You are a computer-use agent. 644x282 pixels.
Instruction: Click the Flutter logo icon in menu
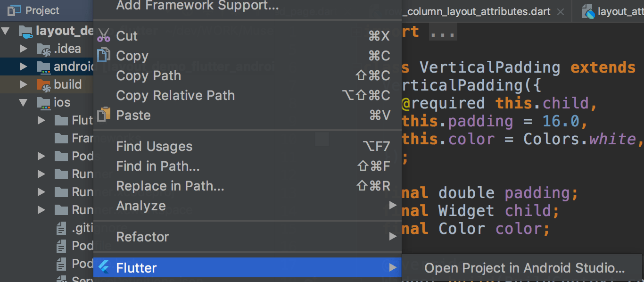click(x=104, y=268)
